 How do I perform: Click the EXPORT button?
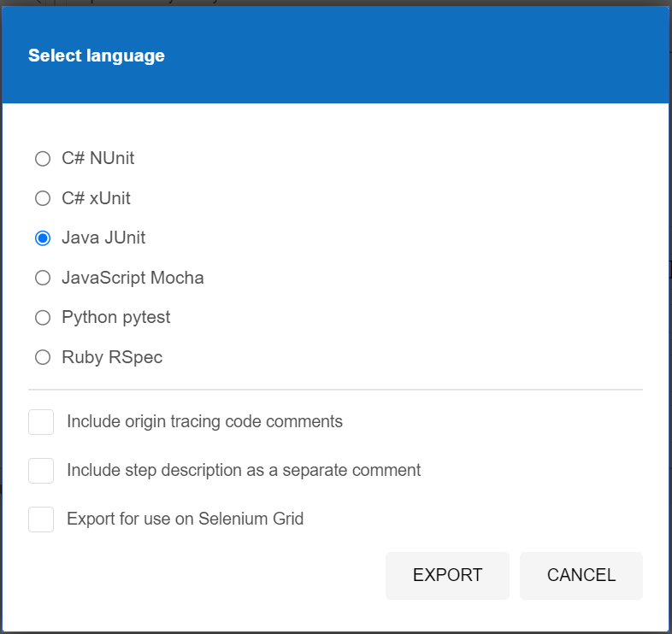pos(447,575)
